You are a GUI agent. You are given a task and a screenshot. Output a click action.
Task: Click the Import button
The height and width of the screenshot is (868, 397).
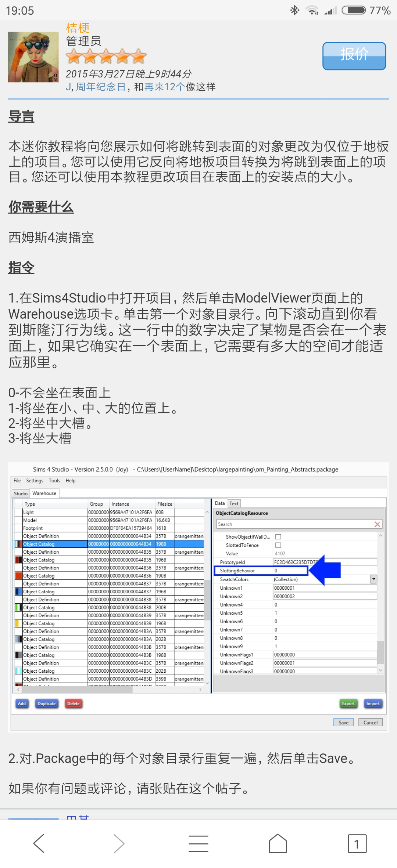click(x=373, y=704)
